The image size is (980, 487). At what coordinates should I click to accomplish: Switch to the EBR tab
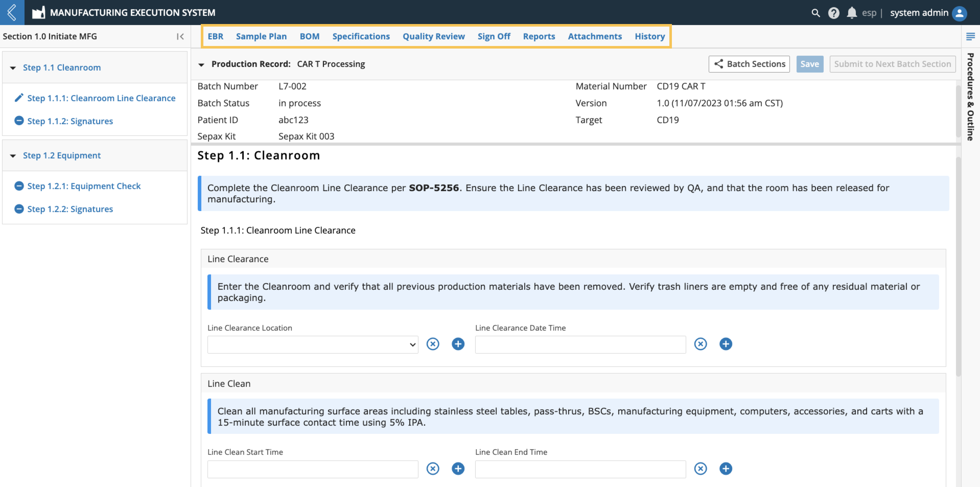[x=215, y=36]
